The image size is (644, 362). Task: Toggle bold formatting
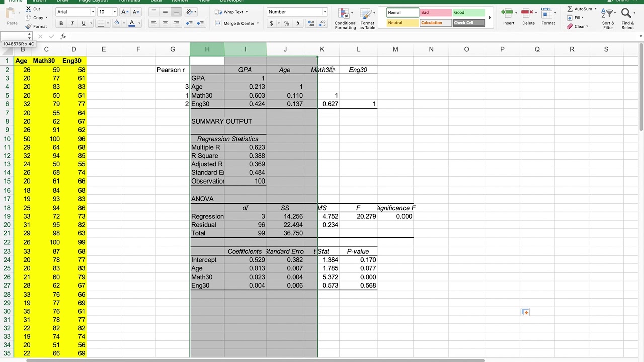[61, 23]
